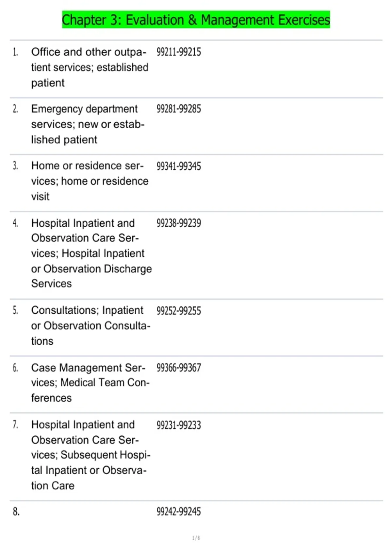392x556 pixels.
Task: Click item number 8 in the list
Action: coord(16,512)
